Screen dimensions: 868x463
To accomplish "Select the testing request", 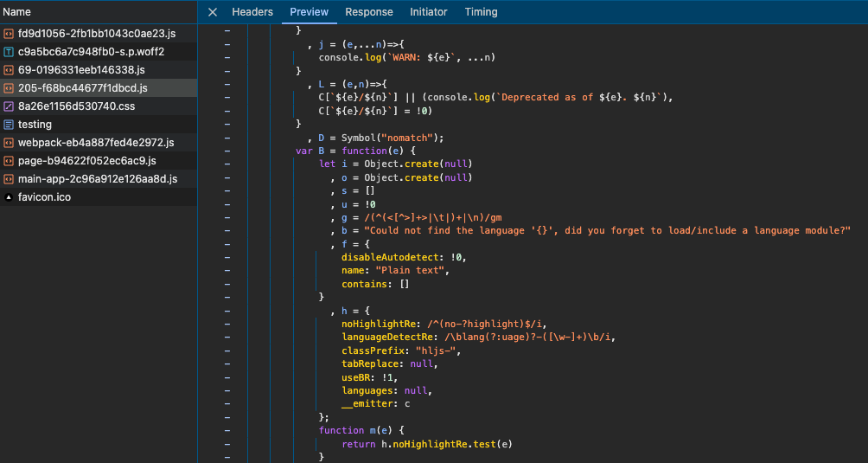I will click(x=99, y=125).
